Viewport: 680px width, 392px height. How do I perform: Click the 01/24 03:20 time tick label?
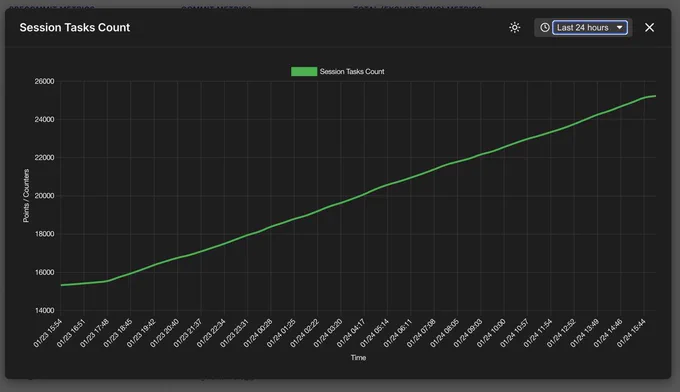click(328, 333)
